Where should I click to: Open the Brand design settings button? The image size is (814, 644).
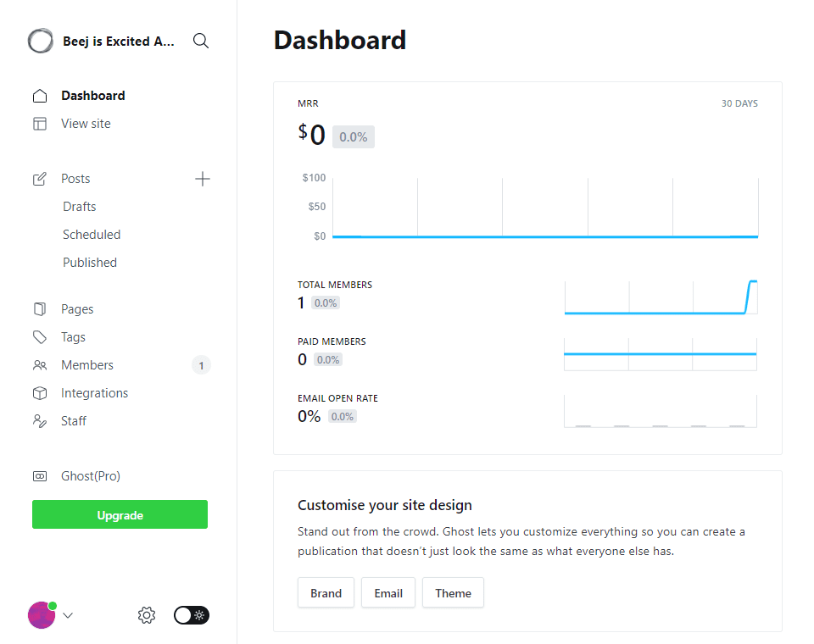tap(326, 592)
